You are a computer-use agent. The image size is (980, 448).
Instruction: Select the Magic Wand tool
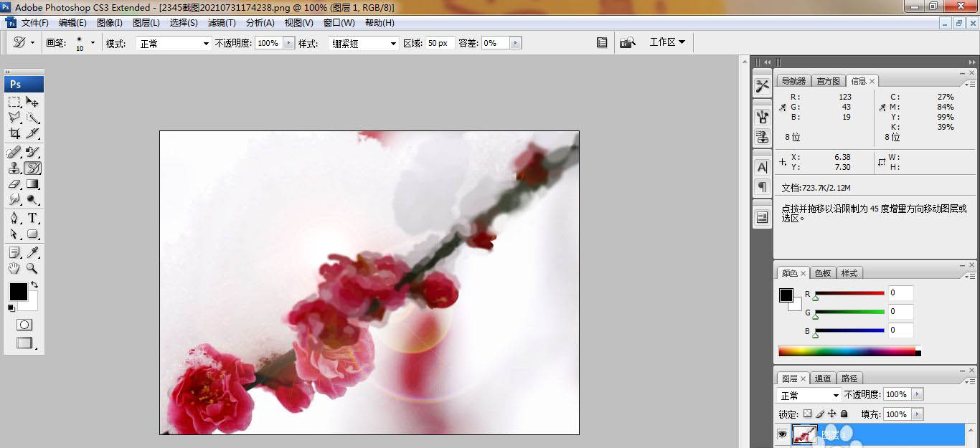(x=33, y=118)
